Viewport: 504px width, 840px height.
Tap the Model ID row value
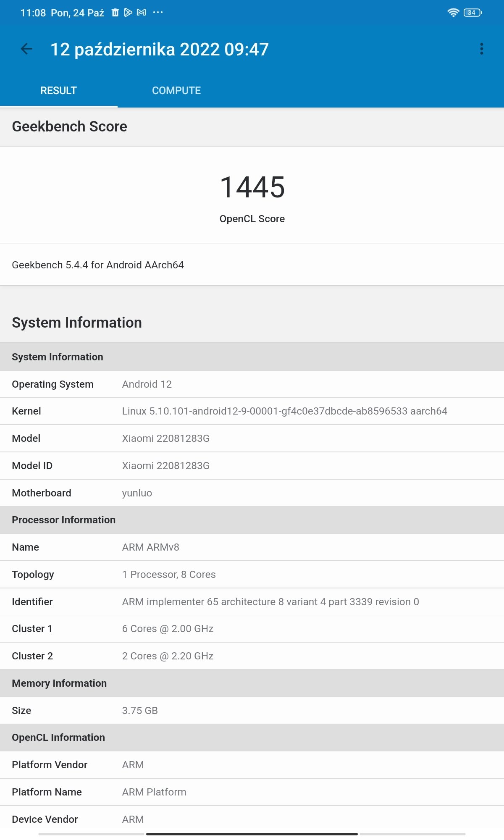(x=166, y=466)
